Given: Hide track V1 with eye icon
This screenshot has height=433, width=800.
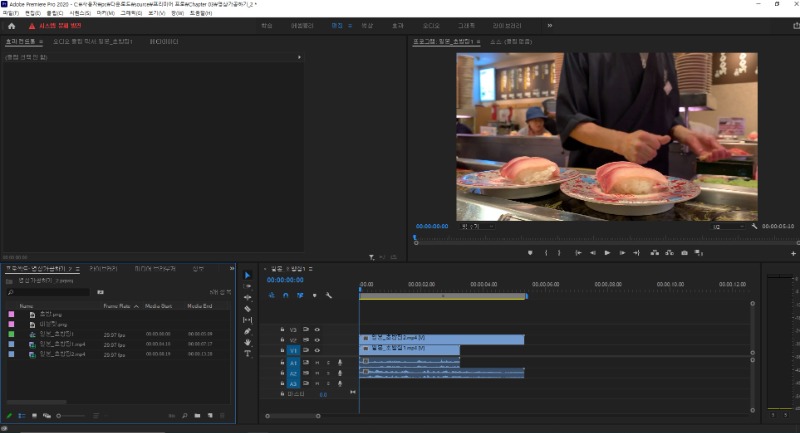Looking at the screenshot, I should 317,350.
